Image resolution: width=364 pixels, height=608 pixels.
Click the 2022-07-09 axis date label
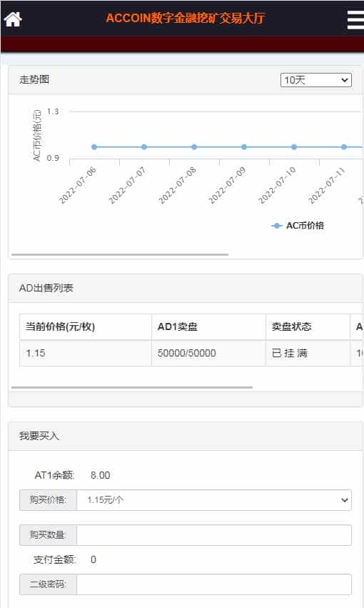click(x=227, y=185)
